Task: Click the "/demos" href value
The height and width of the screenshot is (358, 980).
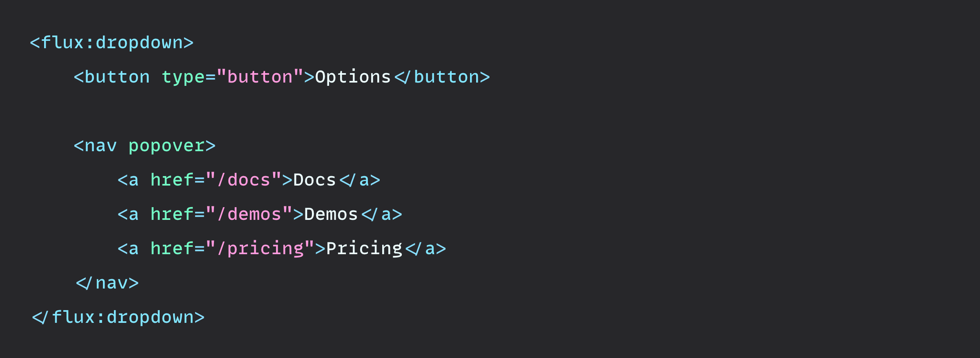Action: 249,215
